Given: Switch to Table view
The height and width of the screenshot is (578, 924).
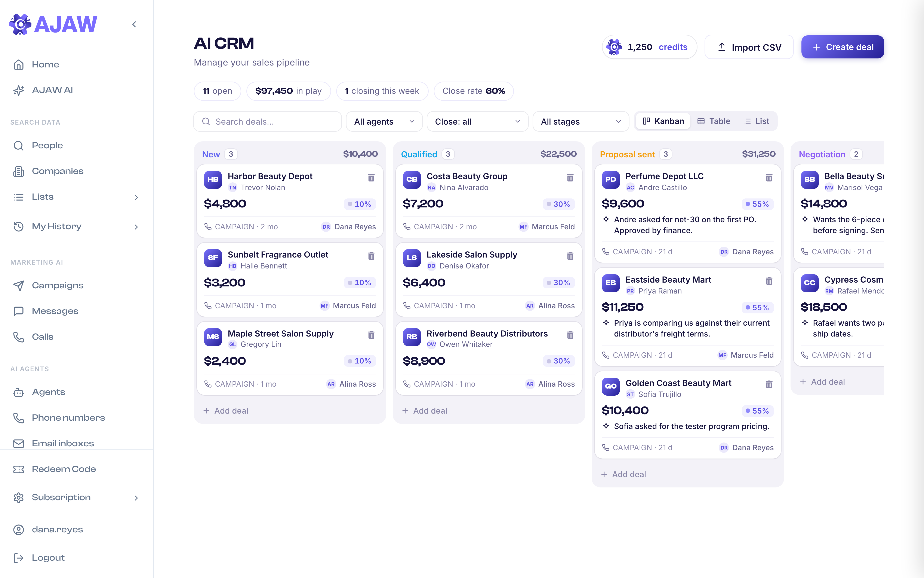Looking at the screenshot, I should click(x=714, y=121).
